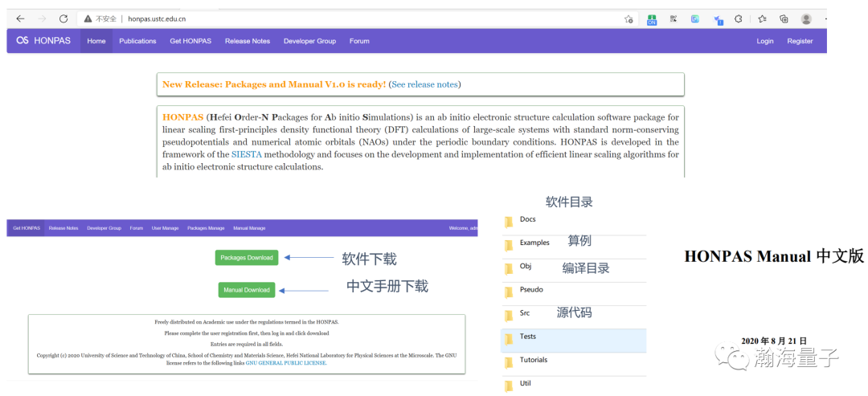This screenshot has width=868, height=396.
Task: Click the HONPAS logo in the navbar
Action: pyautogui.click(x=43, y=40)
